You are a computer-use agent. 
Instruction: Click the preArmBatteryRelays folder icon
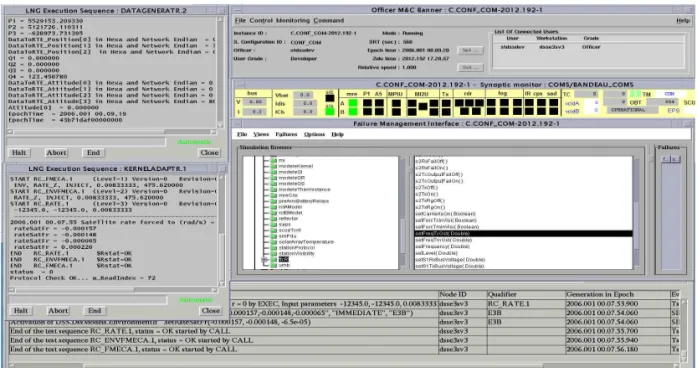(274, 201)
